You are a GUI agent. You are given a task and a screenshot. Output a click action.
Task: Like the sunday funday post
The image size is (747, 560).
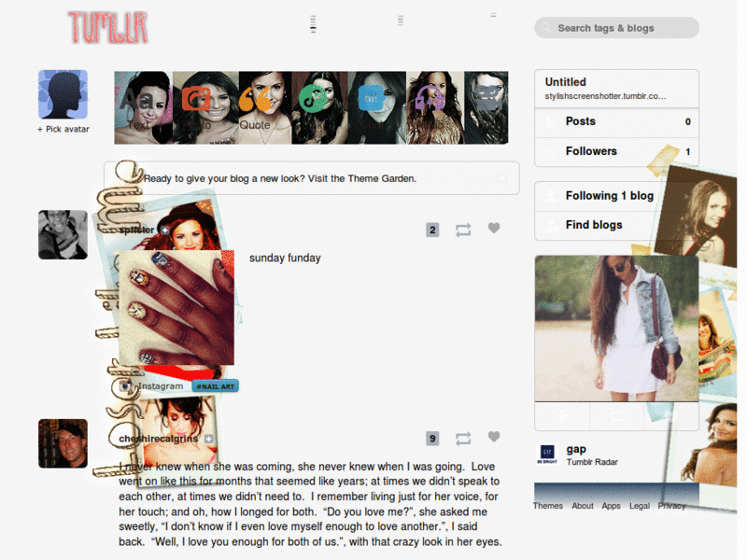coord(494,228)
